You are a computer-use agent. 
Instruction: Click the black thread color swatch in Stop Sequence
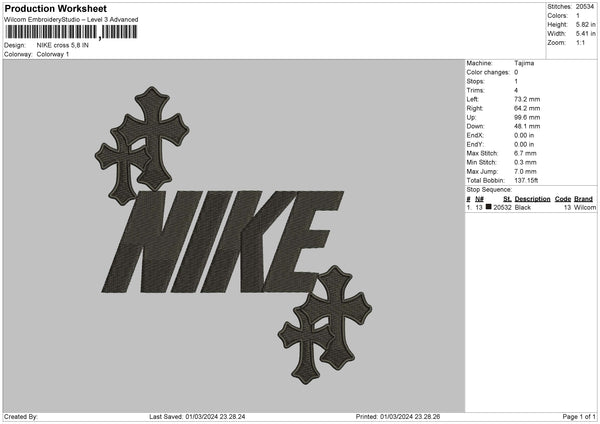point(489,207)
